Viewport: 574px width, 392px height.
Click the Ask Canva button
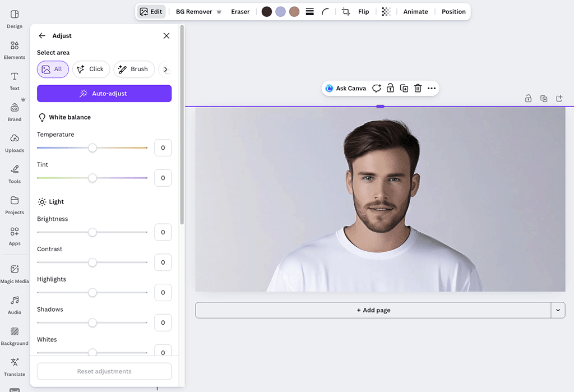(x=345, y=88)
